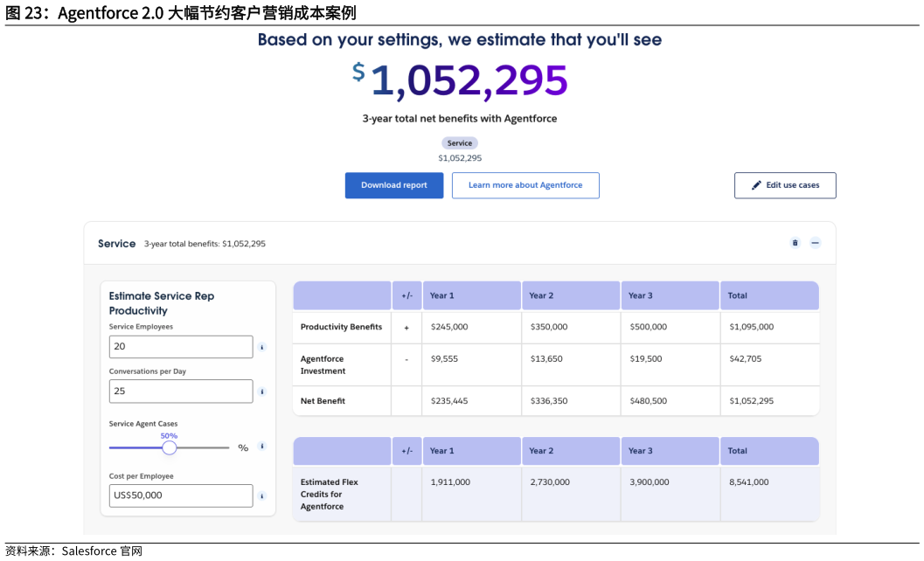The image size is (924, 561).
Task: Select the Service pill under the total
Action: 460,143
